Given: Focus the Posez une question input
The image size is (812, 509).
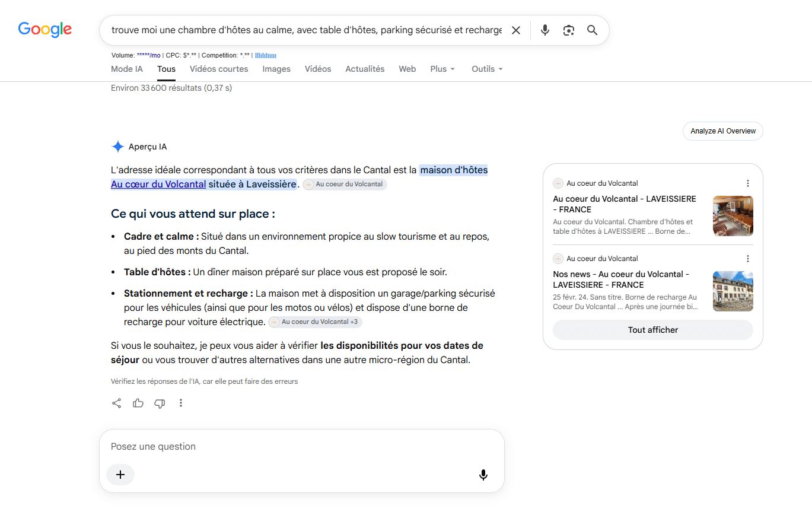Looking at the screenshot, I should click(x=301, y=447).
